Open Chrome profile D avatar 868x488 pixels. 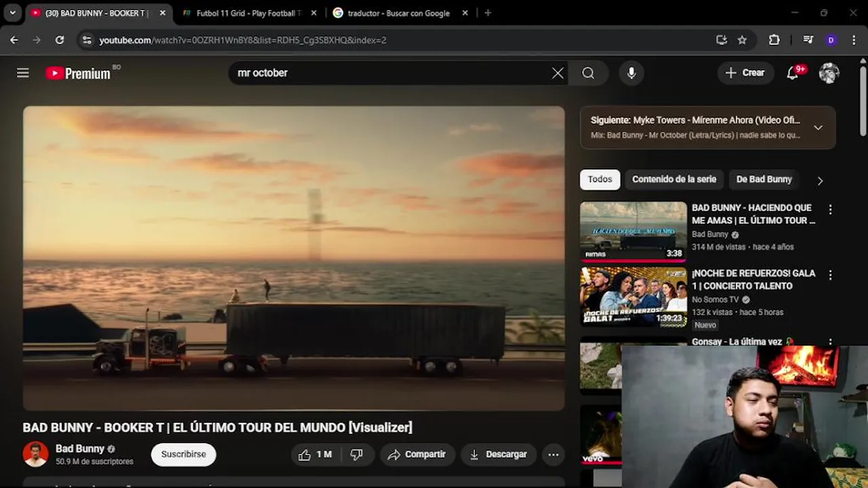tap(831, 40)
